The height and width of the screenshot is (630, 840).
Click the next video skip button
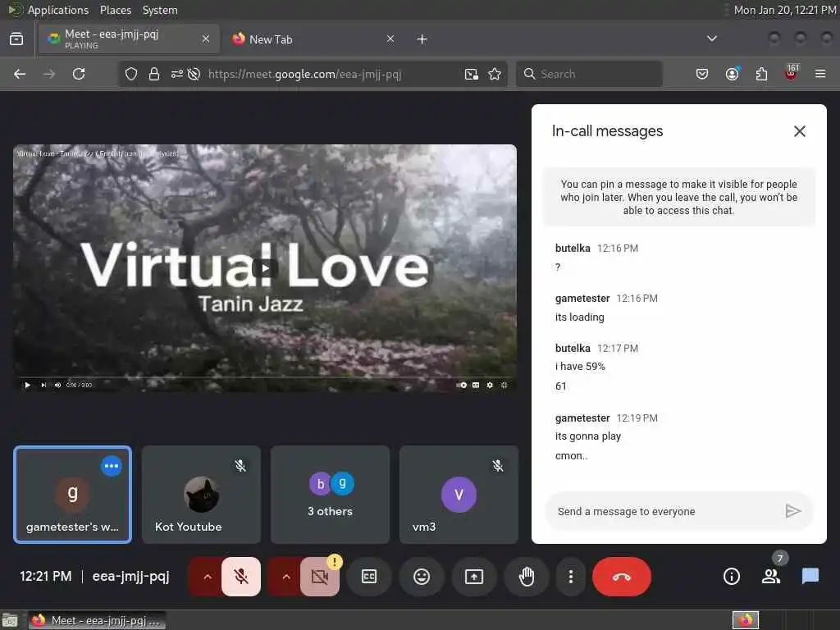(x=43, y=386)
